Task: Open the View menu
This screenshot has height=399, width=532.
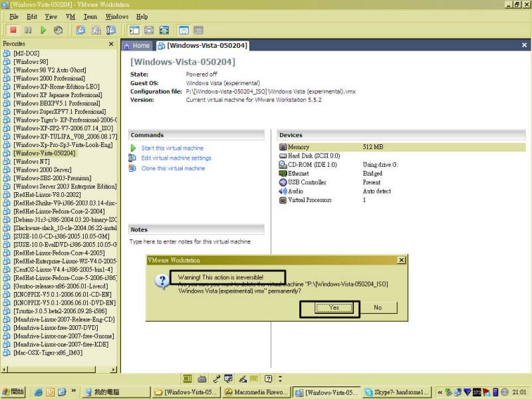Action: click(x=51, y=17)
